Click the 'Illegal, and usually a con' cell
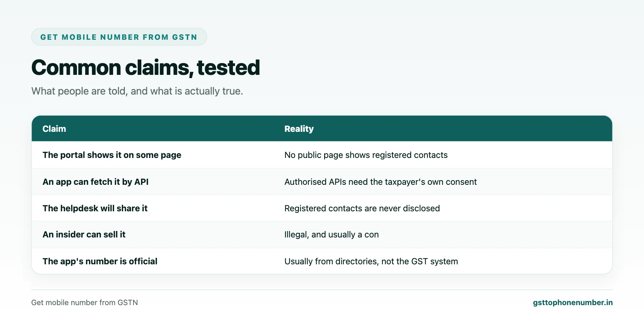Viewport: 644px width, 332px height. 331,235
